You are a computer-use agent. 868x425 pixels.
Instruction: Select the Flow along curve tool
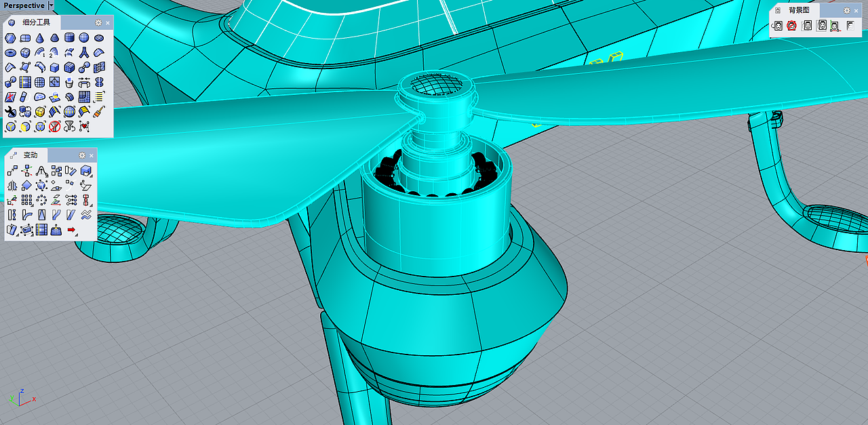[x=56, y=214]
